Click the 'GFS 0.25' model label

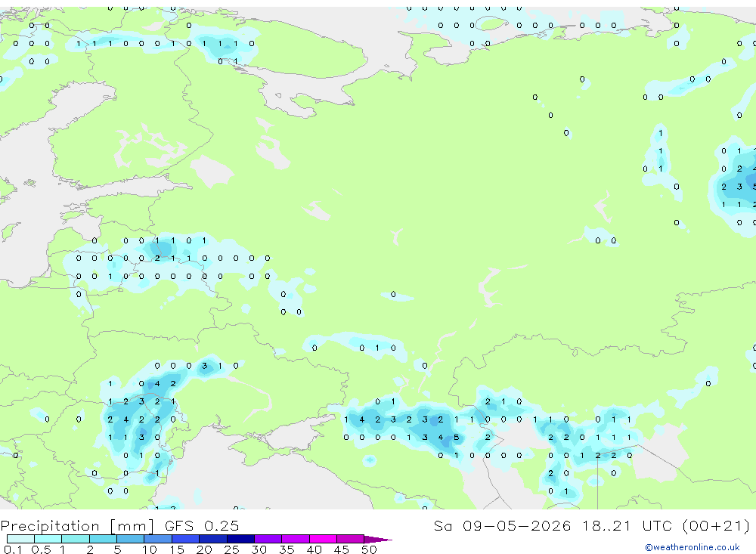pyautogui.click(x=202, y=526)
